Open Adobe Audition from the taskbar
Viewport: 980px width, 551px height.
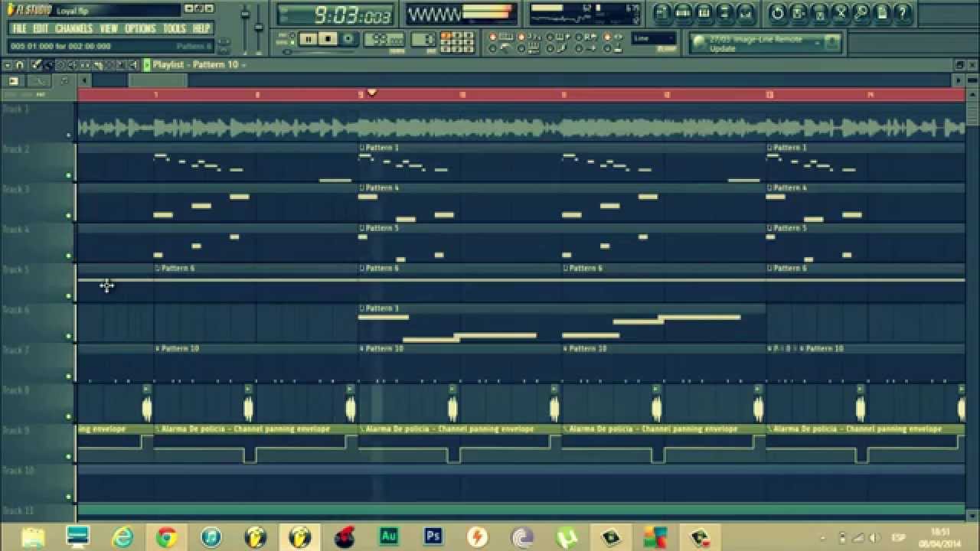[x=388, y=537]
